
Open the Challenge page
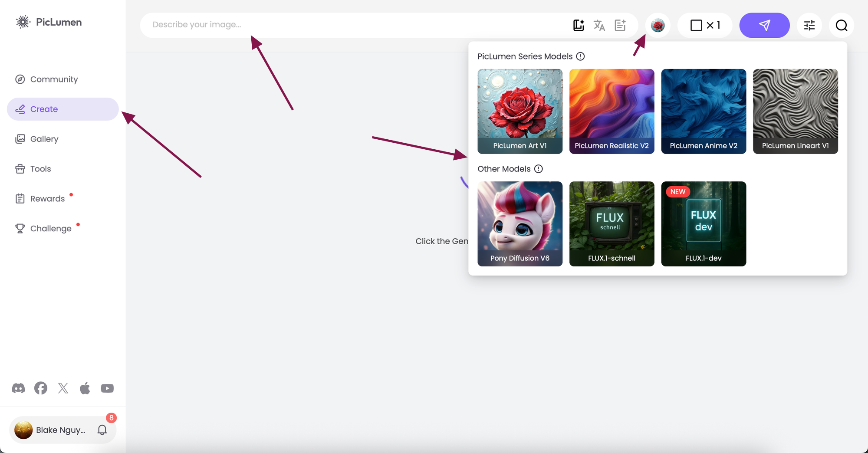[x=63, y=229]
